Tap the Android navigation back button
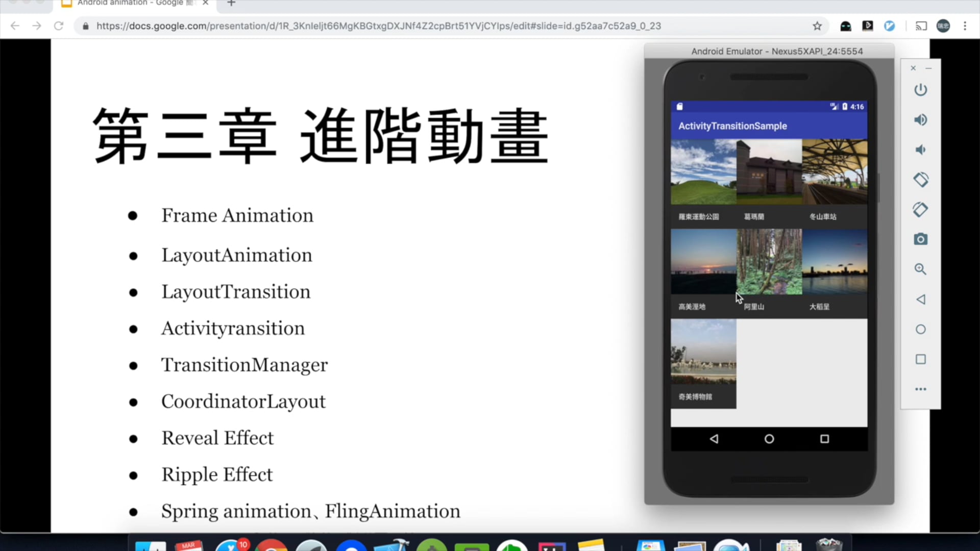The width and height of the screenshot is (980, 551). 714,439
